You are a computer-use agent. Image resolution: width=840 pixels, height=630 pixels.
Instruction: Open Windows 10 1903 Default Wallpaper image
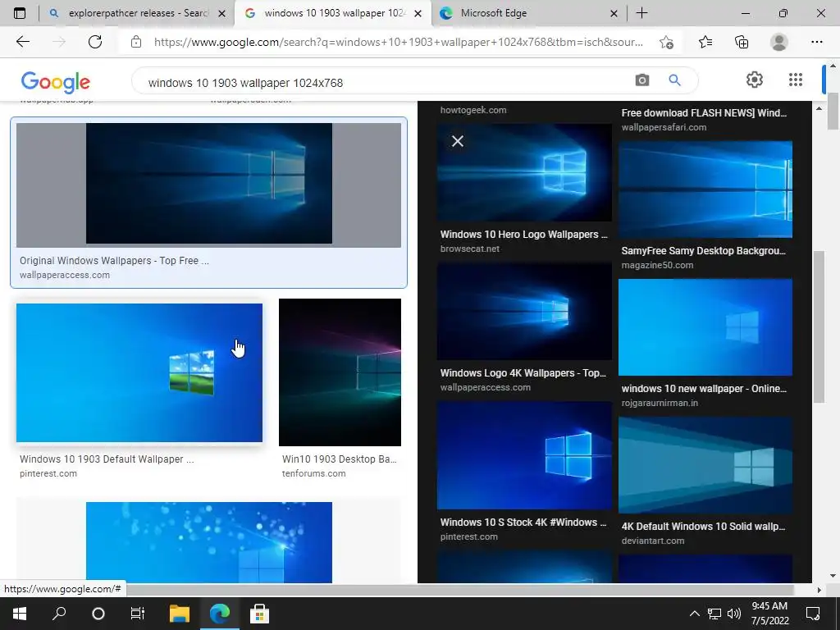139,373
